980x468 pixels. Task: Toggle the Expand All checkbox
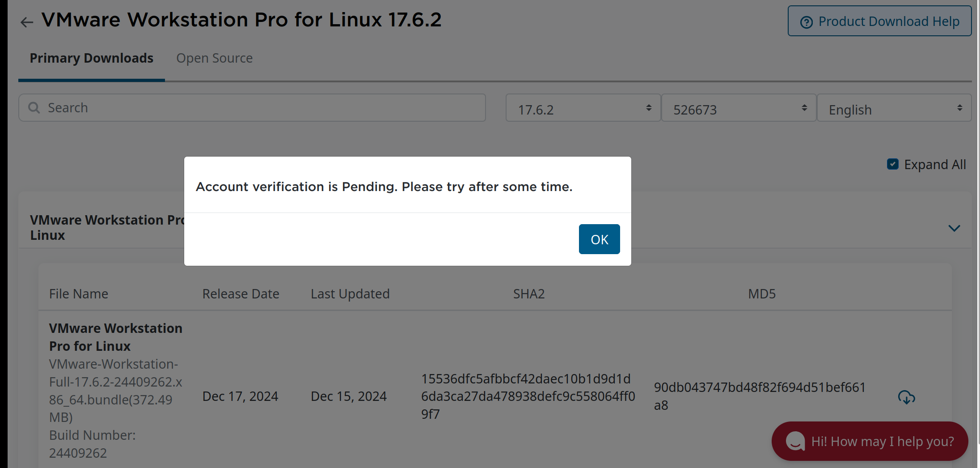892,164
